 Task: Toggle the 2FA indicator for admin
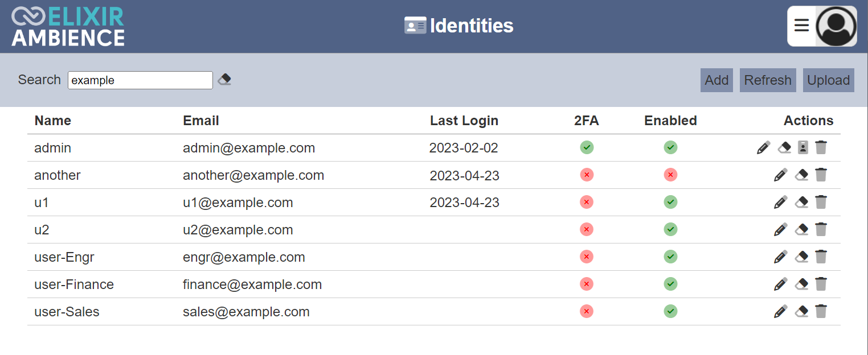click(x=587, y=148)
